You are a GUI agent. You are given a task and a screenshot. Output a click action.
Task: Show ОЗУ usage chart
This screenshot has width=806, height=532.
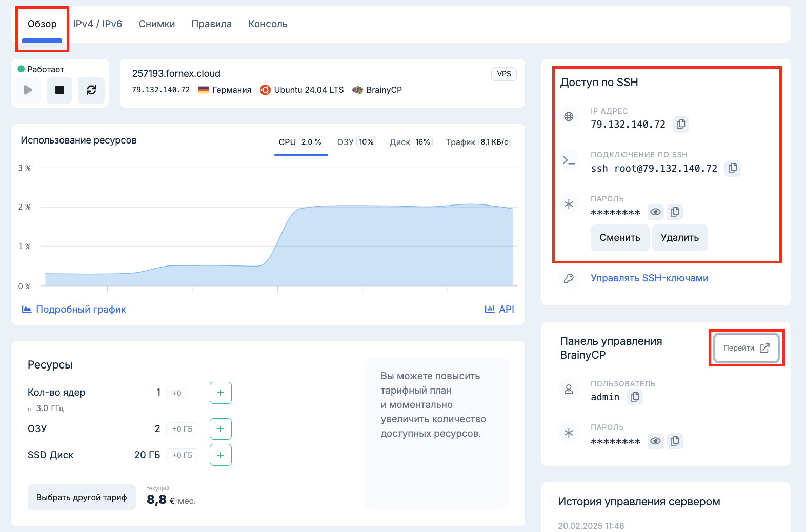point(356,142)
